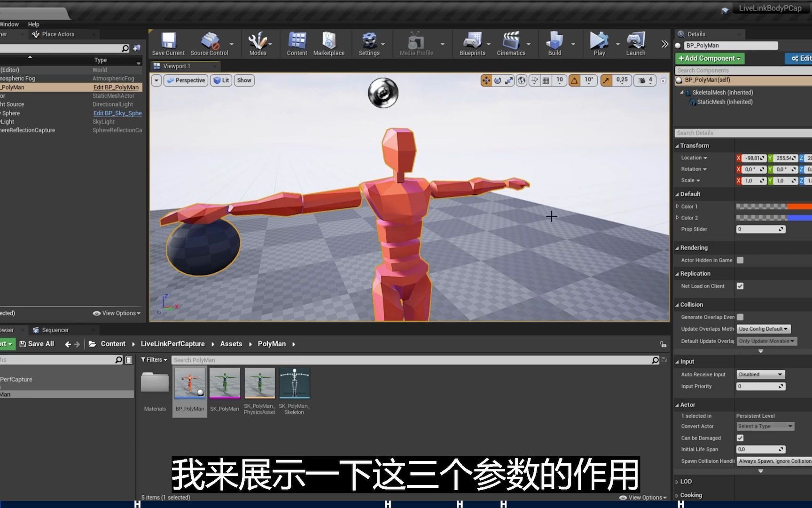Select the SK_PolyMan_Skeleton thumbnail
The height and width of the screenshot is (508, 812).
(x=294, y=382)
